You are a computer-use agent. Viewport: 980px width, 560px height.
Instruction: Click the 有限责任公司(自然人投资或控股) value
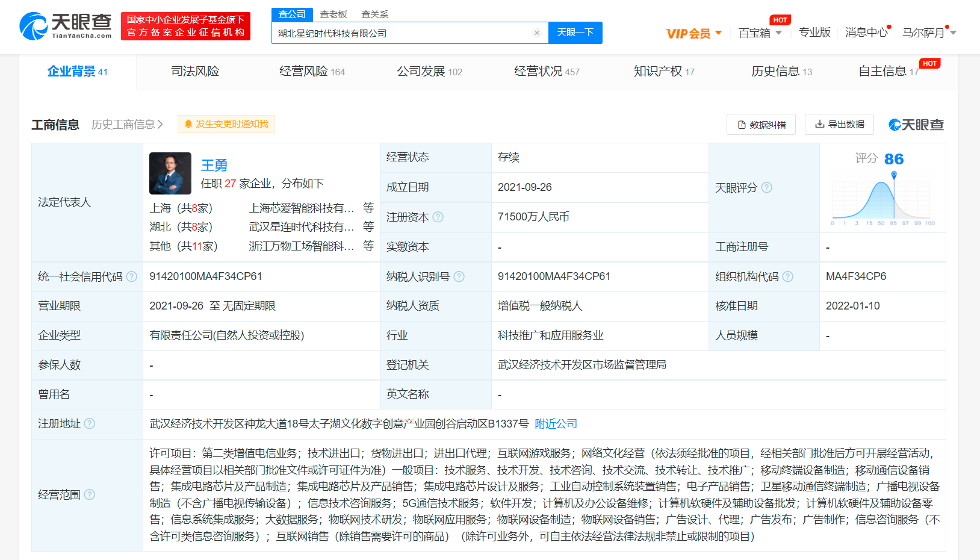coord(227,335)
